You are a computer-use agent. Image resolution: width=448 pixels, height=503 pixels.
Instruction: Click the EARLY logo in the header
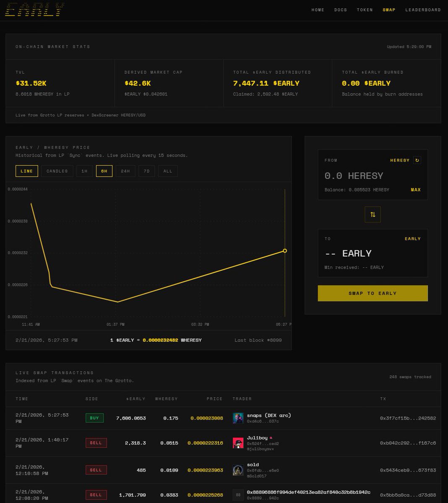34,10
